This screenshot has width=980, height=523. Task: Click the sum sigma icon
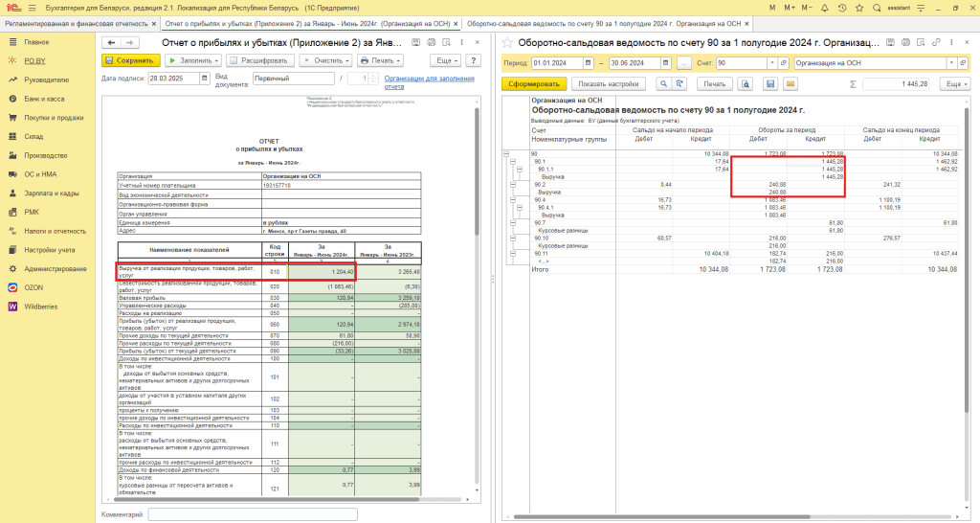click(x=853, y=84)
